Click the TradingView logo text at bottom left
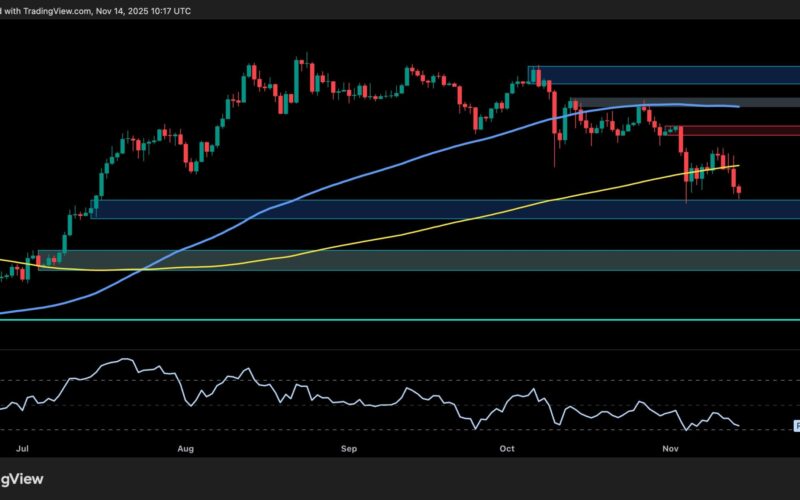Viewport: 800px width, 500px height. 24,480
